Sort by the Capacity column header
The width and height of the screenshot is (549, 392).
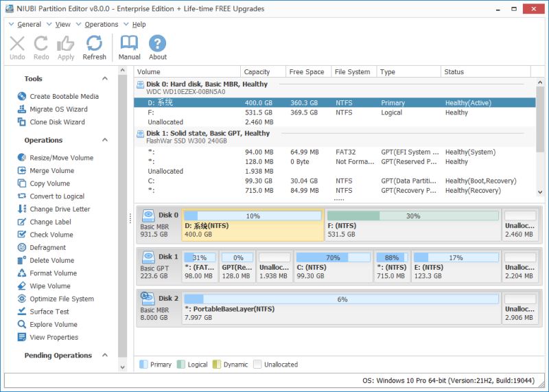click(264, 71)
